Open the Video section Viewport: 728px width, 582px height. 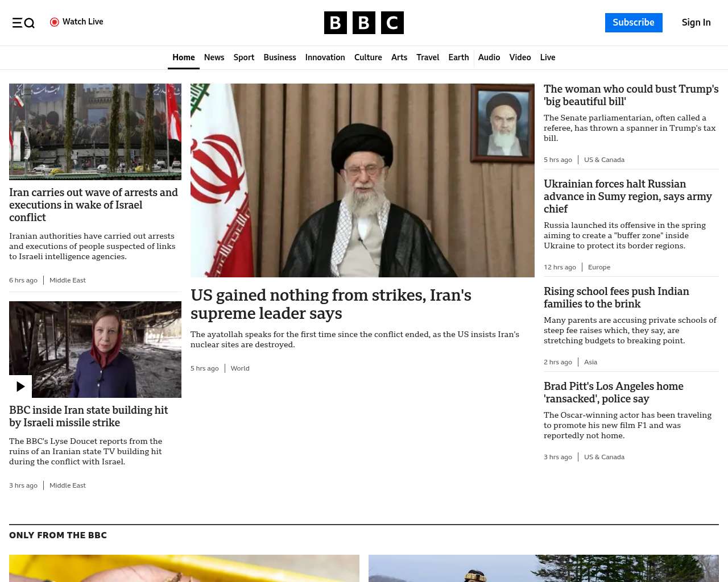pyautogui.click(x=520, y=57)
